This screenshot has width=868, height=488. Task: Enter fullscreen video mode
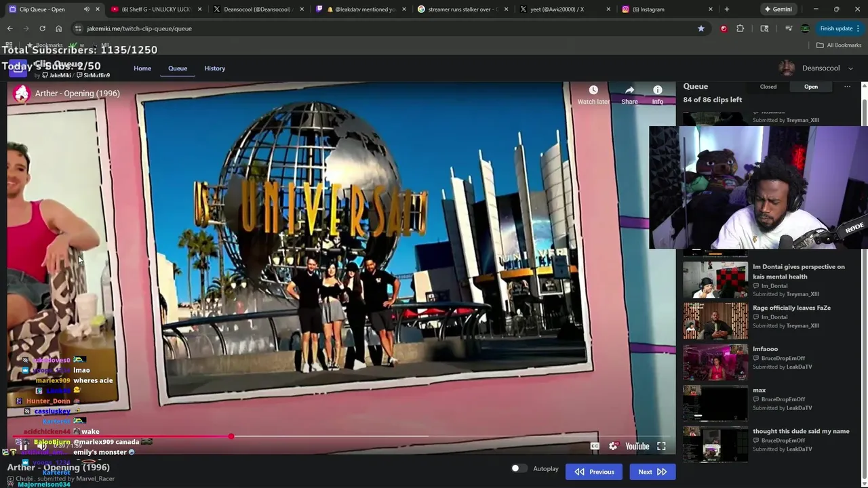661,446
